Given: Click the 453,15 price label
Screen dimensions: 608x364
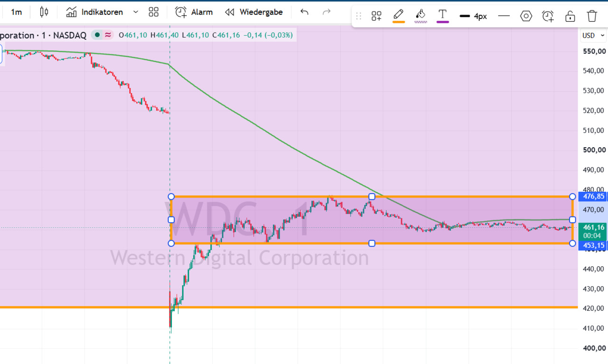Looking at the screenshot, I should [593, 245].
